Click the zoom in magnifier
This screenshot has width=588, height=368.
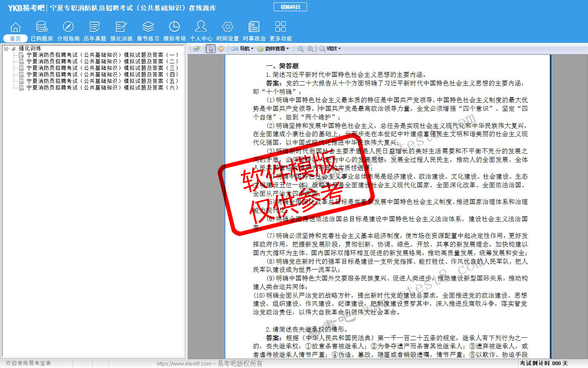click(310, 49)
